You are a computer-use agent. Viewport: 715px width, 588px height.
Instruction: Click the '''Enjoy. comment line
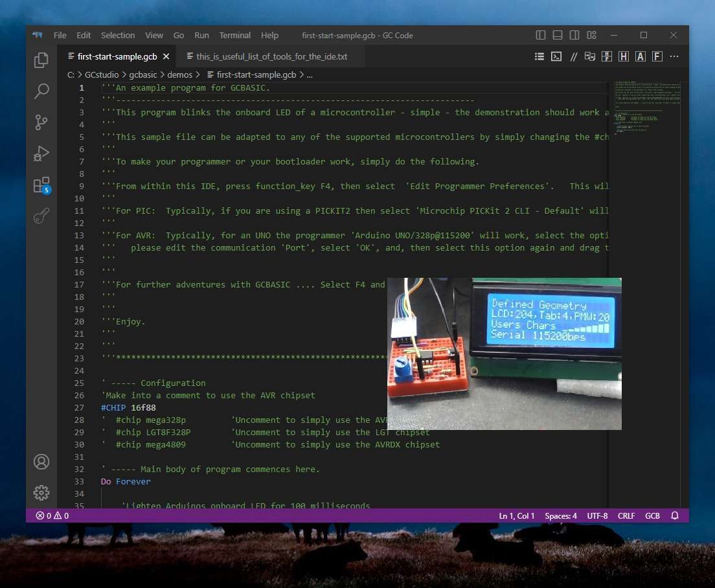pos(123,321)
